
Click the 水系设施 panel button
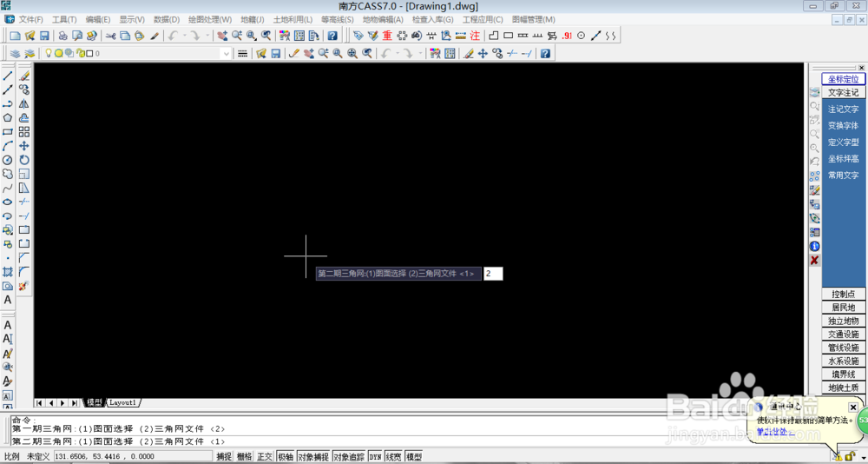(x=843, y=361)
